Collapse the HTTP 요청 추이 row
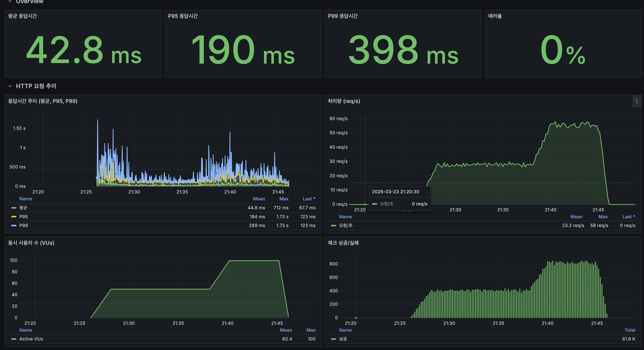Image resolution: width=644 pixels, height=350 pixels. point(10,86)
